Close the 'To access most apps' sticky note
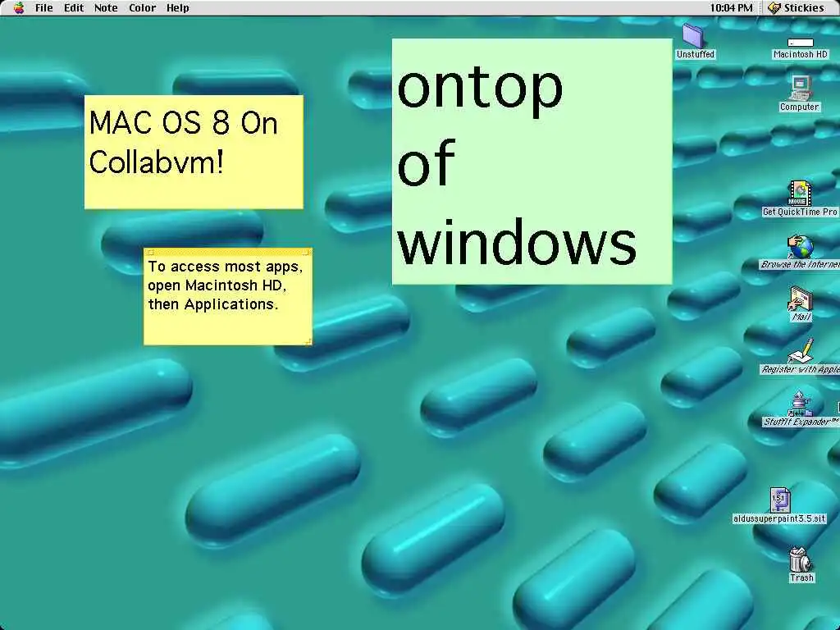840x630 pixels. [x=151, y=252]
